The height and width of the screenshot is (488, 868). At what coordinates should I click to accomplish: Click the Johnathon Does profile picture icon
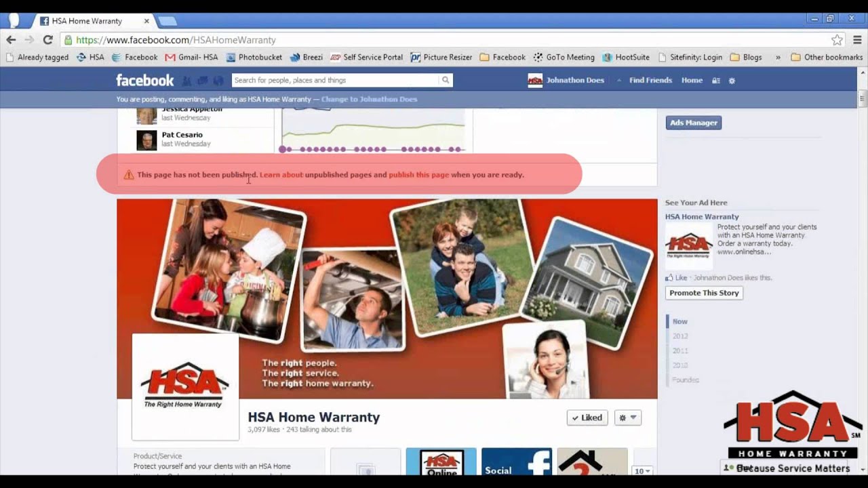coord(535,81)
